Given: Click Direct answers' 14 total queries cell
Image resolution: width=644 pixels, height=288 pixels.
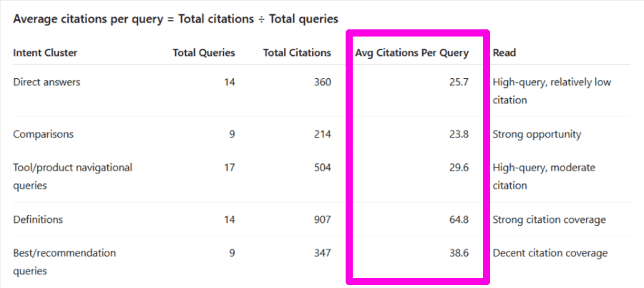Looking at the screenshot, I should tap(230, 82).
